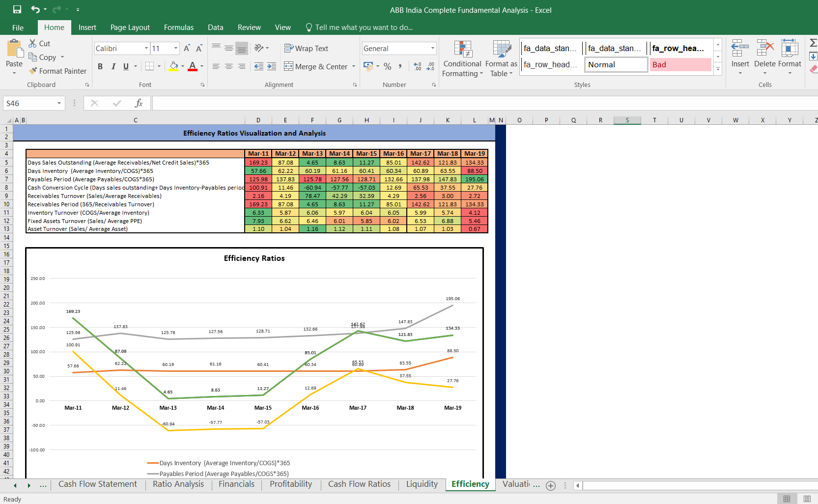
Task: Select the Mar-19 header cell
Action: pyautogui.click(x=475, y=154)
